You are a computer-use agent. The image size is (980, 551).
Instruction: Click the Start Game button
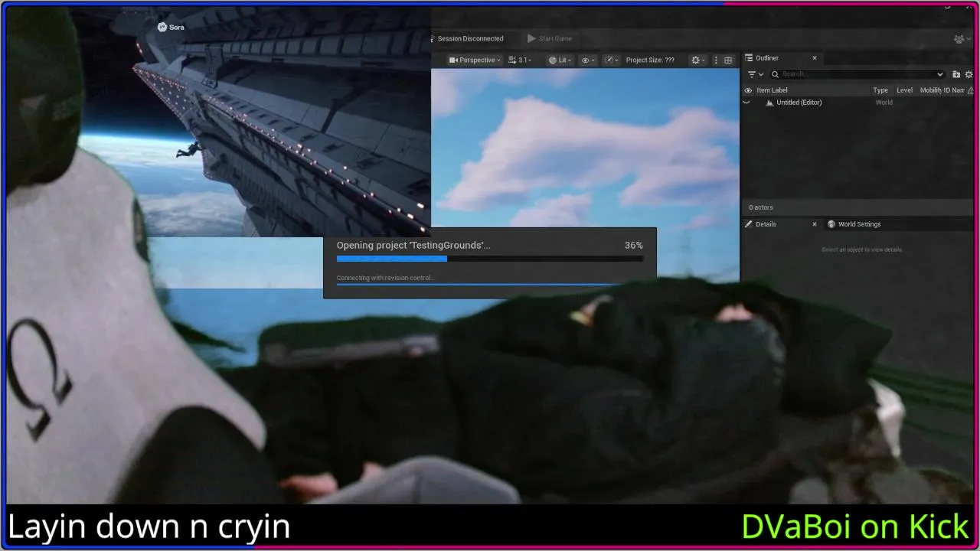point(550,38)
